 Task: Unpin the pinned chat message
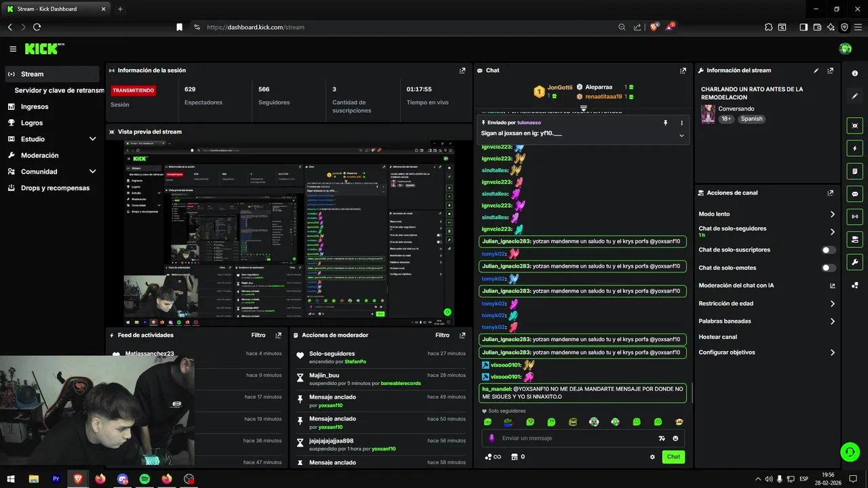coord(665,123)
